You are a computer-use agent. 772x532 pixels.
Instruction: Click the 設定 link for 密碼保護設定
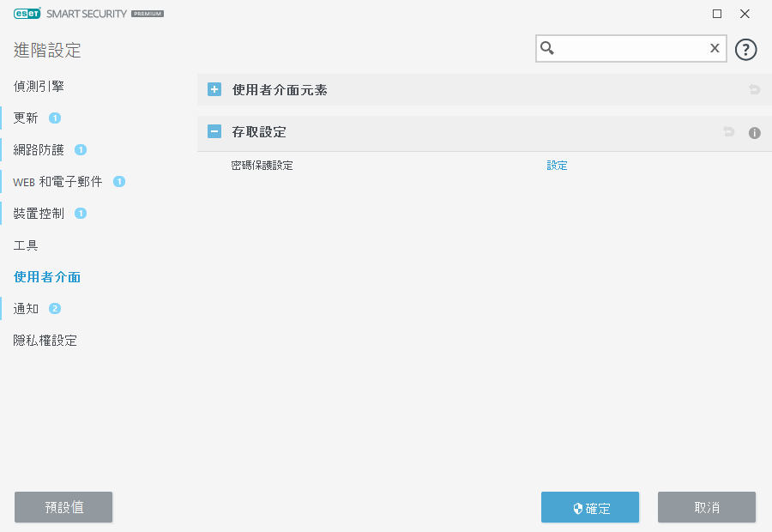(x=557, y=165)
